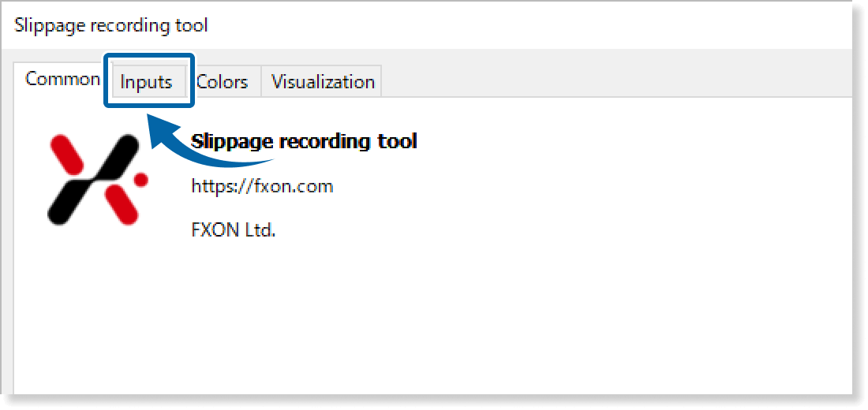Open the https://fxon.com link
The height and width of the screenshot is (410, 868).
pyautogui.click(x=262, y=187)
